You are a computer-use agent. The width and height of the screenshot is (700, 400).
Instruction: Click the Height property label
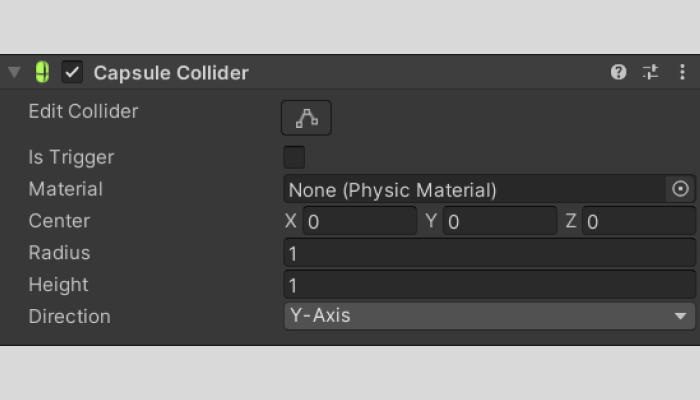click(58, 285)
